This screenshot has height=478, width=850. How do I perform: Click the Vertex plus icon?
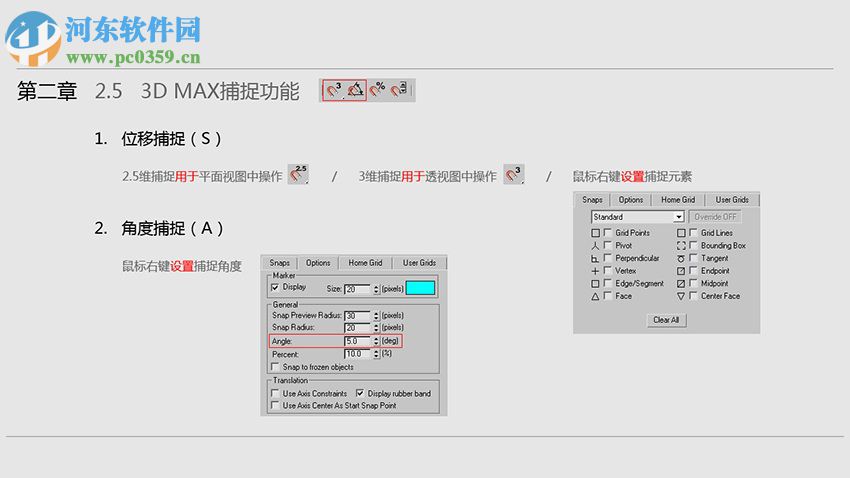595,271
